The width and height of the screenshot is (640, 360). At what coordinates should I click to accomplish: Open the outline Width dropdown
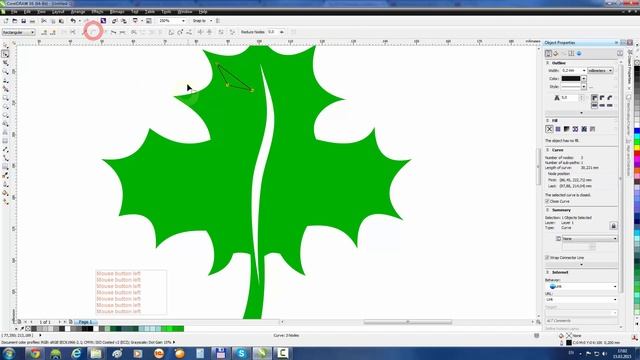(584, 71)
